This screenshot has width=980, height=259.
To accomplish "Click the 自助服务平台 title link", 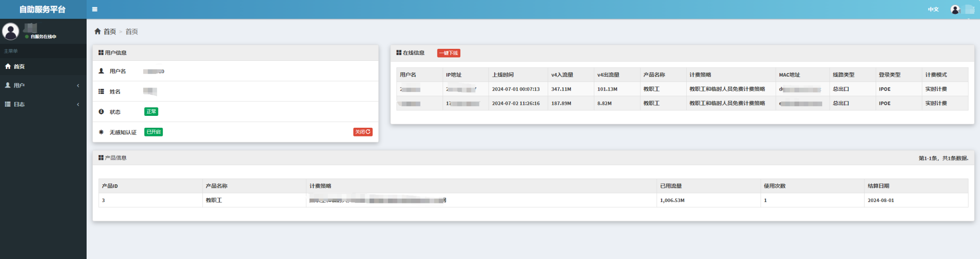I will [43, 10].
